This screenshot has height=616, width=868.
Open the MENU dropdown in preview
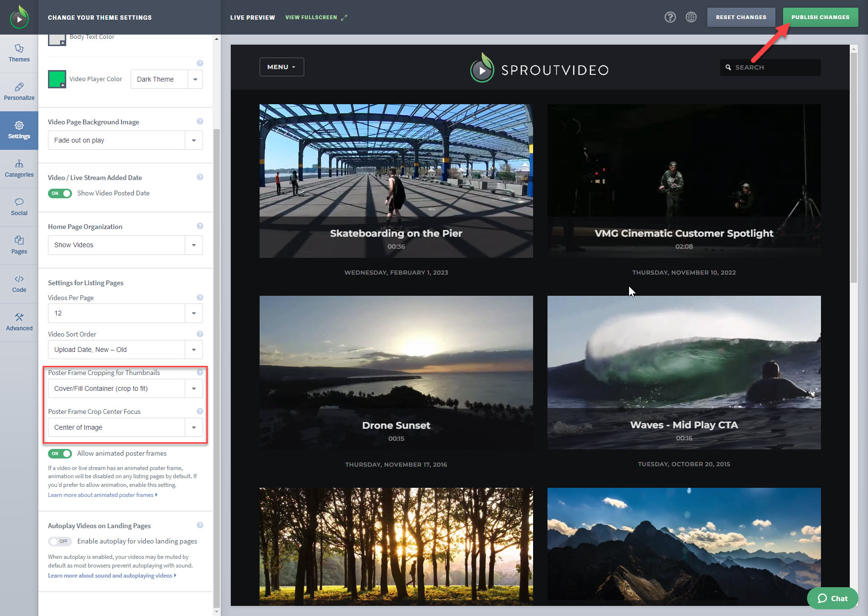(282, 67)
